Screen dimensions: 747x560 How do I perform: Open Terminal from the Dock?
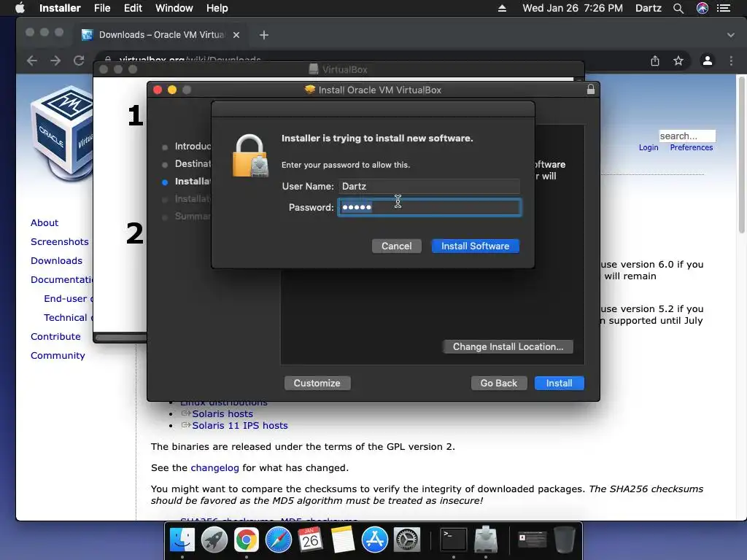pyautogui.click(x=453, y=540)
